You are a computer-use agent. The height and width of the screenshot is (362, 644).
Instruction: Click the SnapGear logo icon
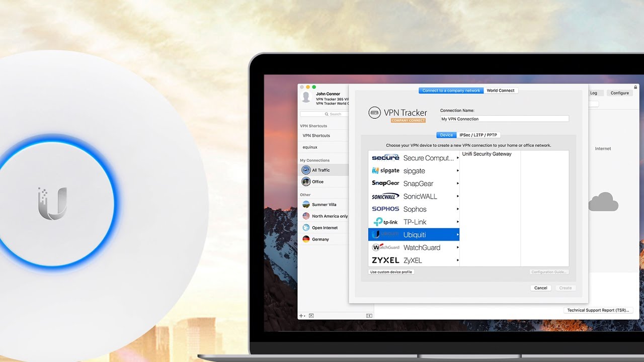[385, 184]
